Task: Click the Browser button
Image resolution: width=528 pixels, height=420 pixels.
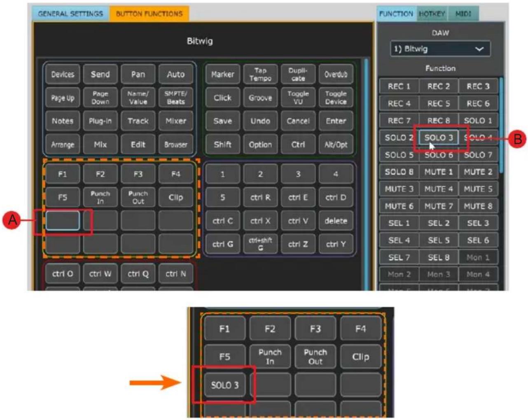Action: (176, 145)
